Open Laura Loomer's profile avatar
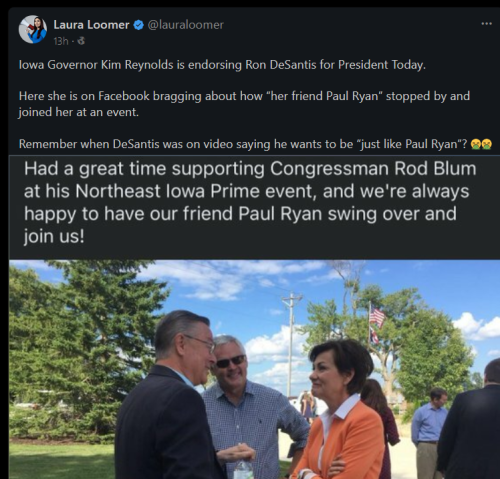 [x=33, y=29]
